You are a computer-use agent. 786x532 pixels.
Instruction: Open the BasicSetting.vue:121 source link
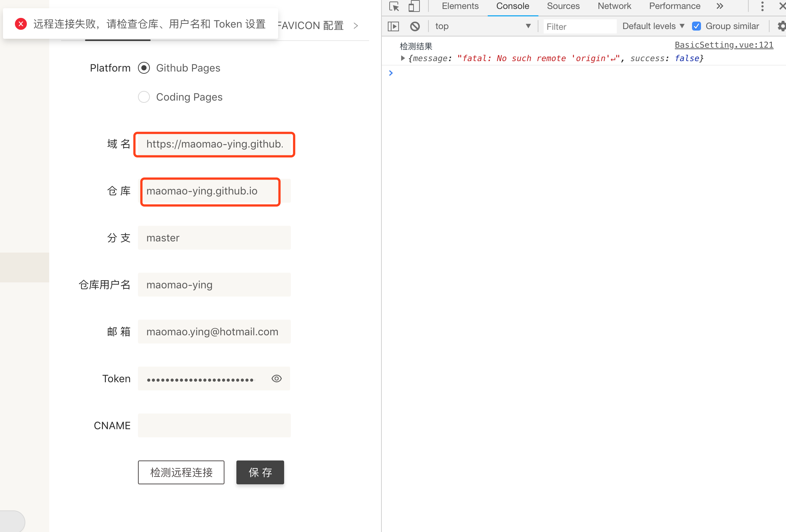(724, 45)
